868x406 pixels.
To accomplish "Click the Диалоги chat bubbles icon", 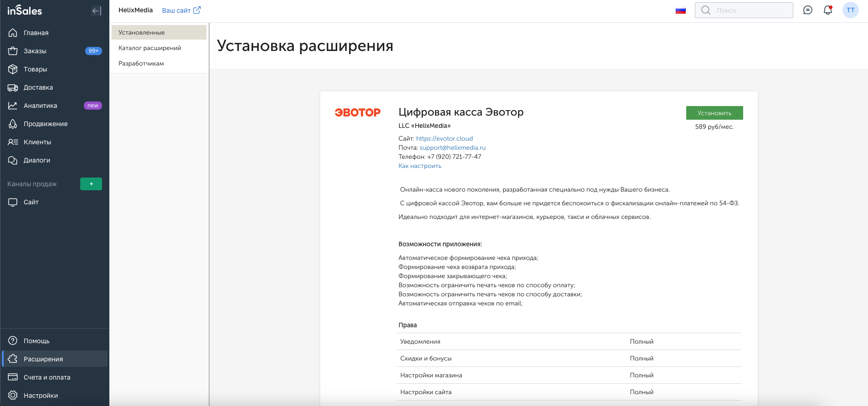I will 13,160.
